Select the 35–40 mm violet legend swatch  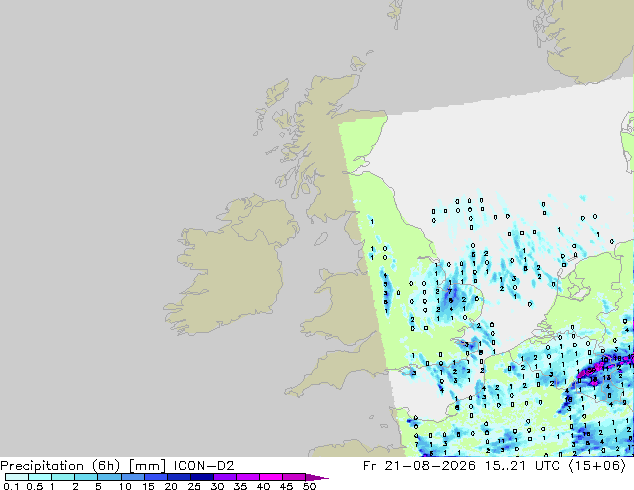click(248, 477)
